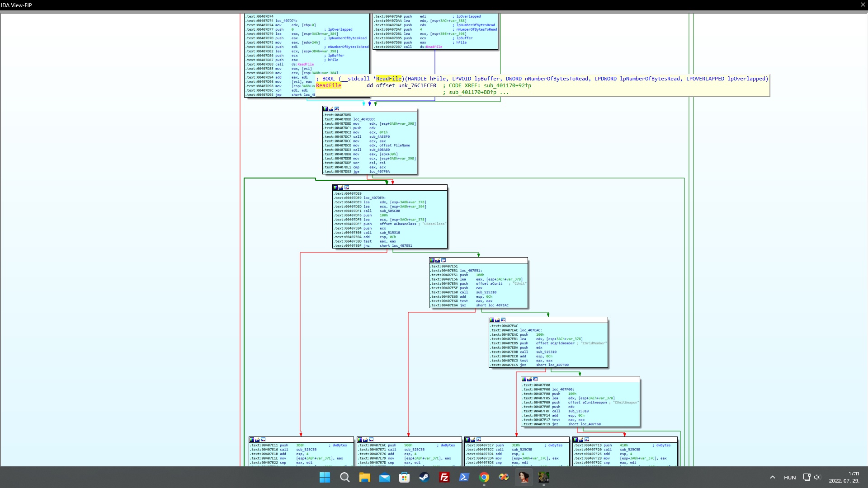
Task: Open the clock and date panel
Action: pyautogui.click(x=844, y=477)
